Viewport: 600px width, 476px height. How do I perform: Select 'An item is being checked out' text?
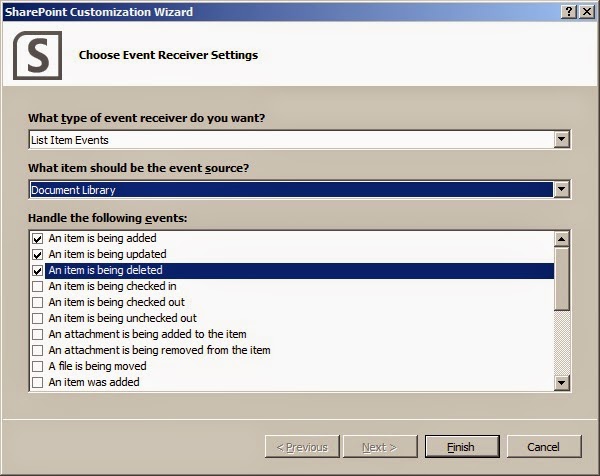click(116, 302)
